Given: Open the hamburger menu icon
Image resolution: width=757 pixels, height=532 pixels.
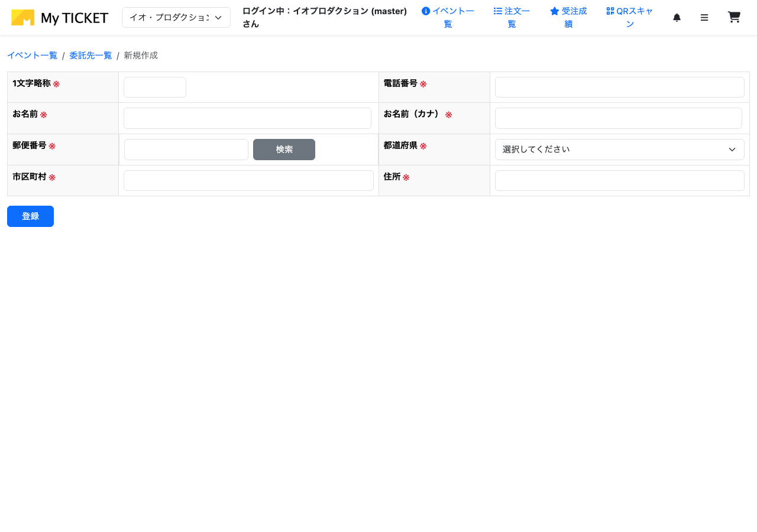Looking at the screenshot, I should tap(704, 17).
